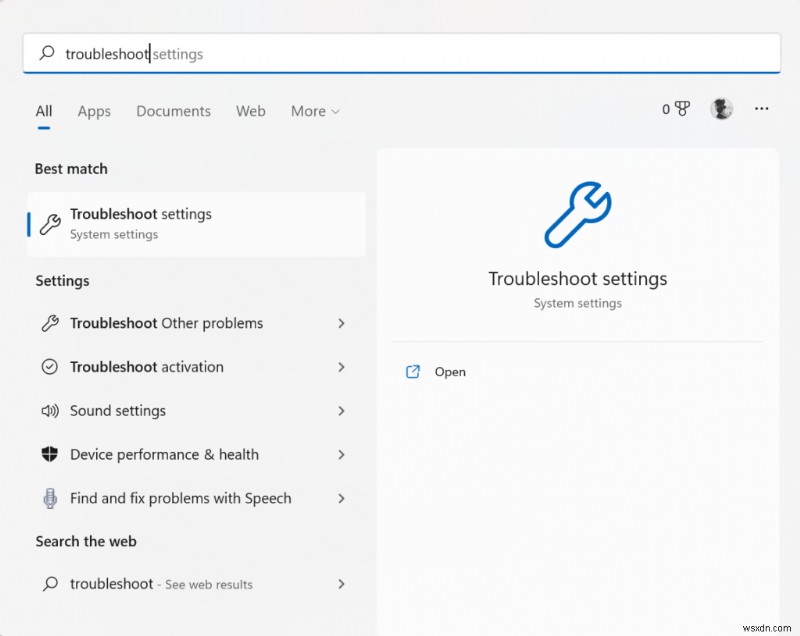The width and height of the screenshot is (800, 636).
Task: Open the three-dot options menu
Action: [762, 109]
